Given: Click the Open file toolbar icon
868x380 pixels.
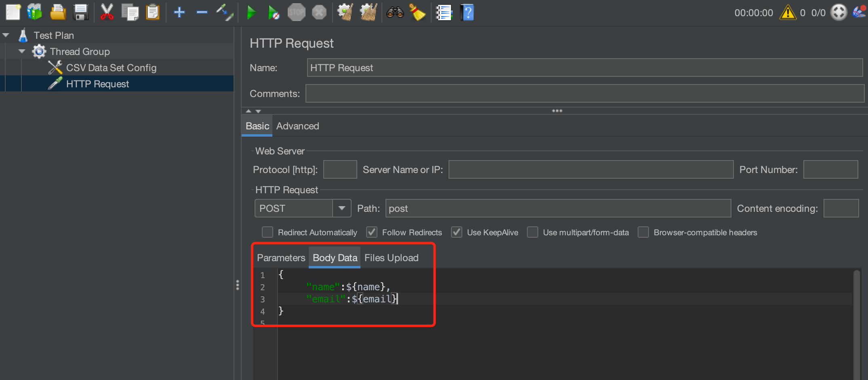Looking at the screenshot, I should 58,12.
